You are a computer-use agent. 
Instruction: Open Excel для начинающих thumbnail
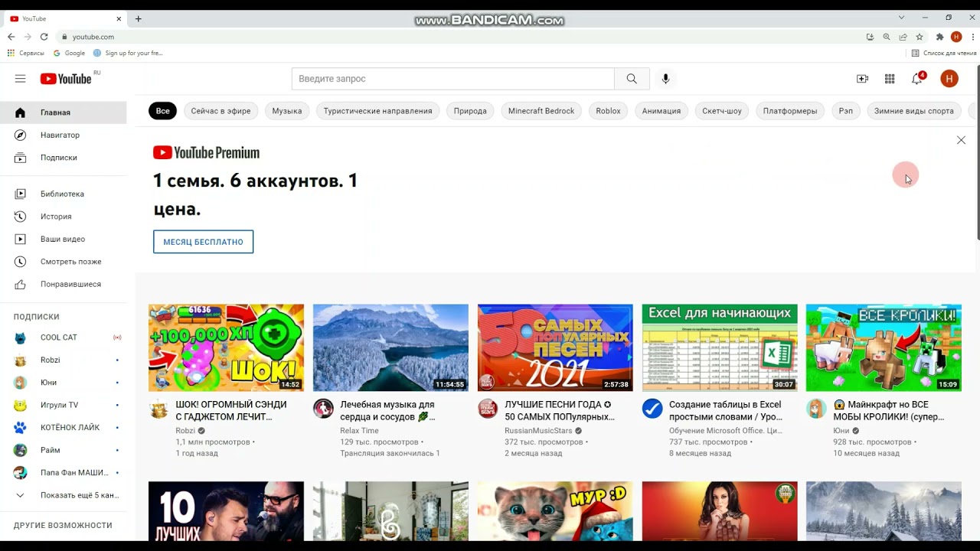720,347
